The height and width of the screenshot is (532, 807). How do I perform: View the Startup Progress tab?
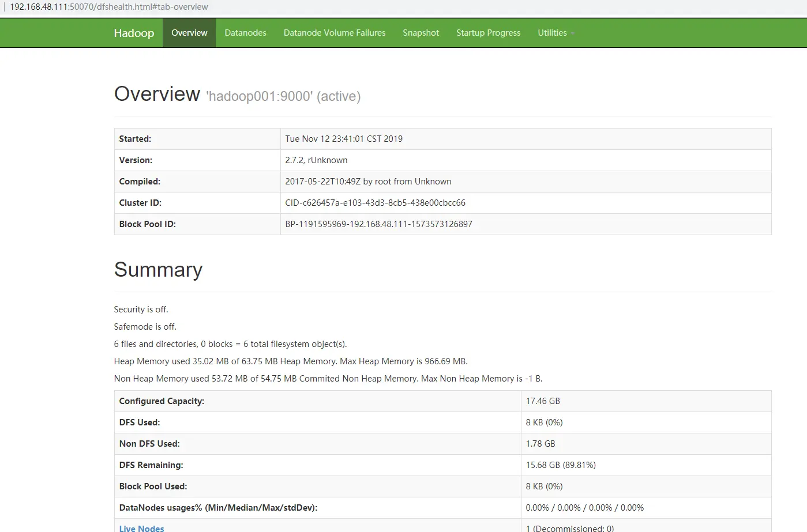(x=488, y=33)
